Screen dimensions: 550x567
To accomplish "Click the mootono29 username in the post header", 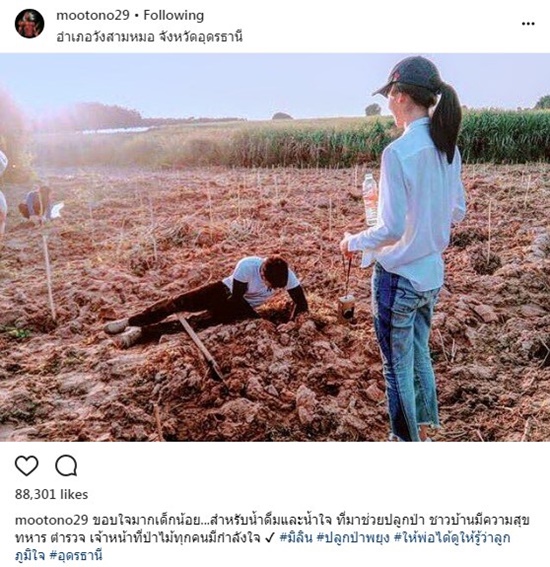I will (93, 15).
